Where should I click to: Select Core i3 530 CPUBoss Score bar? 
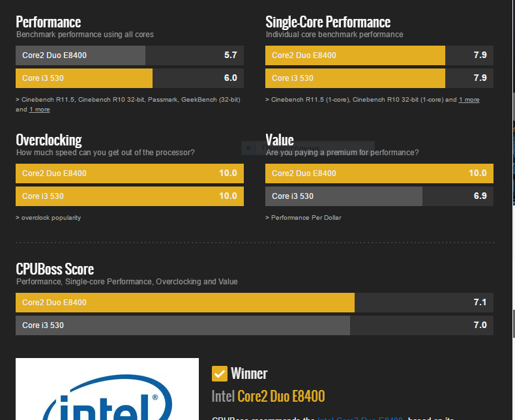point(254,325)
